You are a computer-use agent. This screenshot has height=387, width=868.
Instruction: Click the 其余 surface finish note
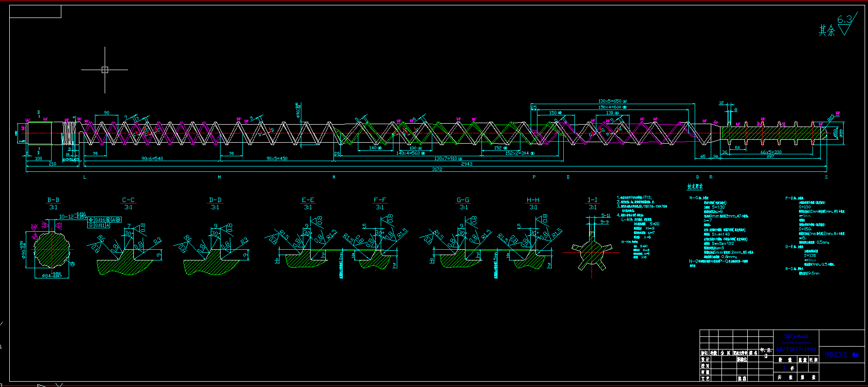click(x=827, y=31)
